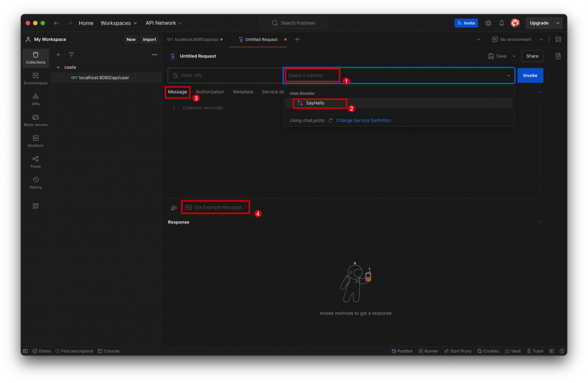Open the user avatar menu
The width and height of the screenshot is (588, 383).
tap(515, 23)
